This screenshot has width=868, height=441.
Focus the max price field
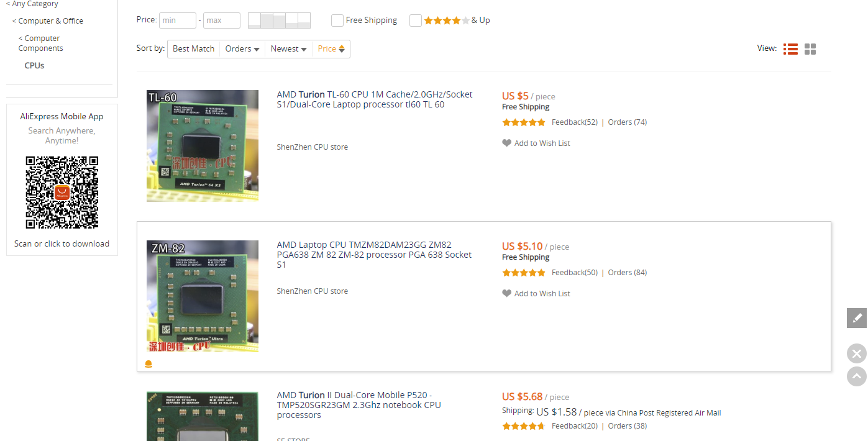click(x=222, y=20)
